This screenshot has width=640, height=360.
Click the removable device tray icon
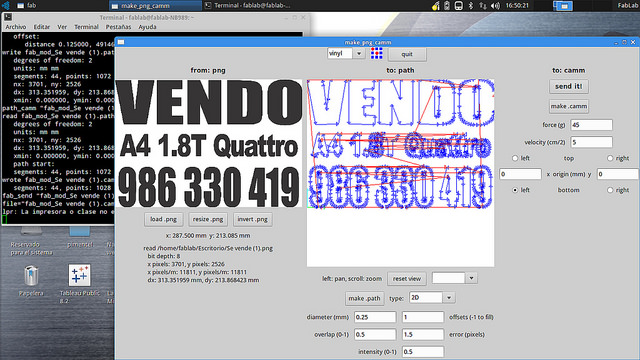pyautogui.click(x=459, y=6)
